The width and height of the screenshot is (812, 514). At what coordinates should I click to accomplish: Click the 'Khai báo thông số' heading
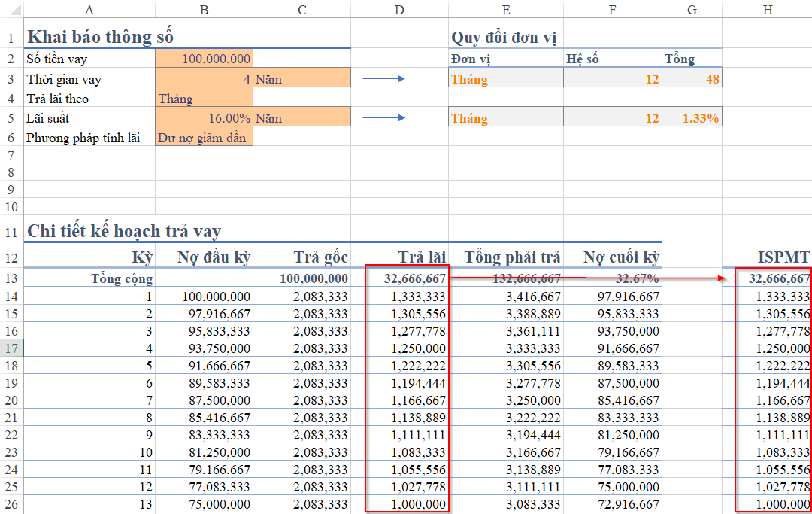101,36
